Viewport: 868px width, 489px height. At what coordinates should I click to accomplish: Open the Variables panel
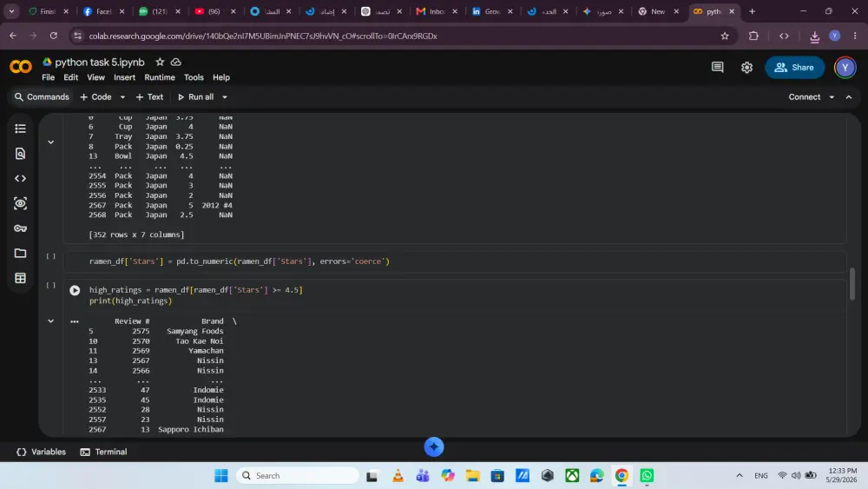[x=42, y=452]
